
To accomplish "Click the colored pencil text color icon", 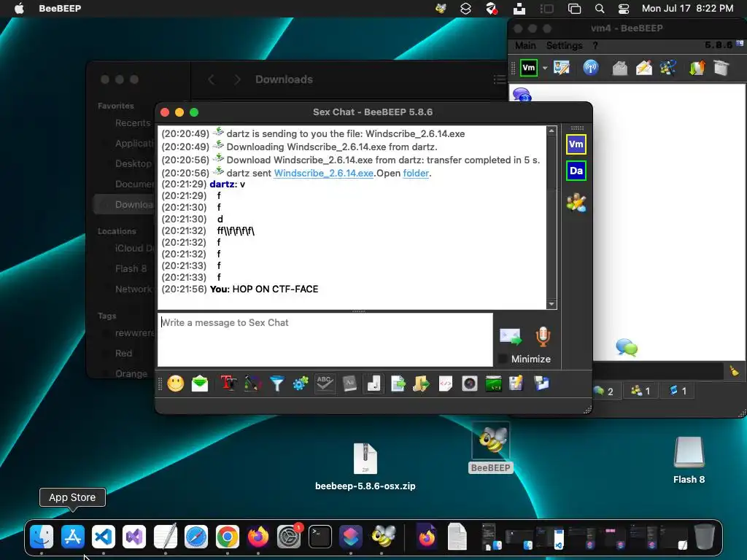I will pyautogui.click(x=252, y=384).
